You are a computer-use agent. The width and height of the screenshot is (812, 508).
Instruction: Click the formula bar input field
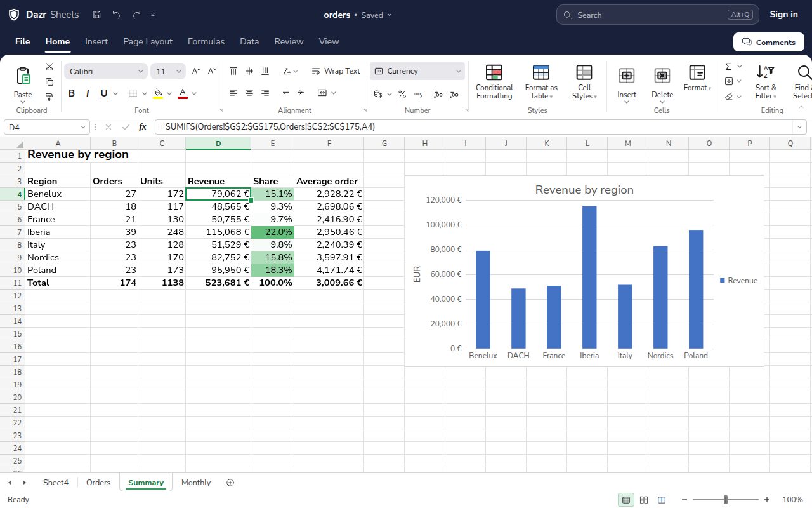click(x=474, y=127)
